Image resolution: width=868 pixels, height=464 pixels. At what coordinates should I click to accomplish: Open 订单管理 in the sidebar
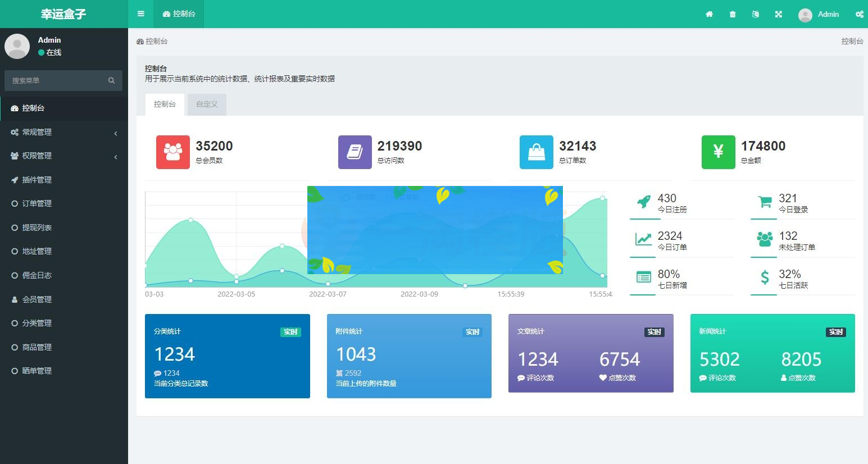[37, 204]
